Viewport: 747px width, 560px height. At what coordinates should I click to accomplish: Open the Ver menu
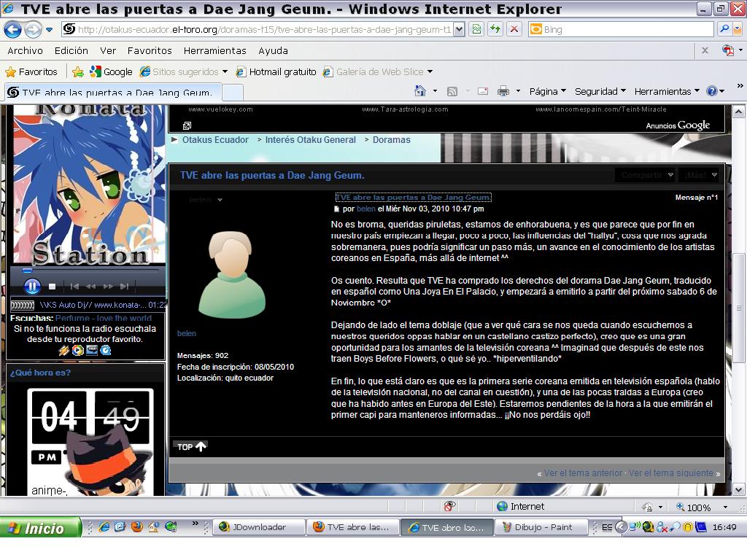(108, 50)
